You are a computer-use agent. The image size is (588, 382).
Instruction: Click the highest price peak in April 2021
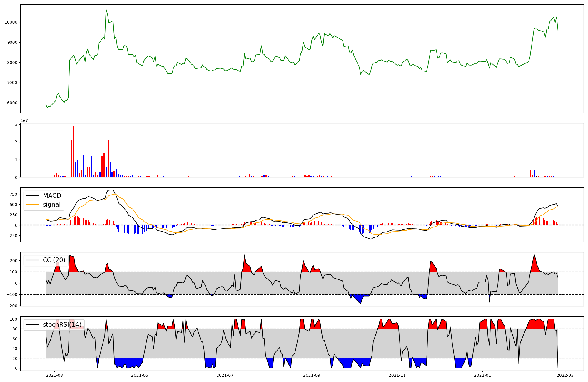pyautogui.click(x=106, y=9)
